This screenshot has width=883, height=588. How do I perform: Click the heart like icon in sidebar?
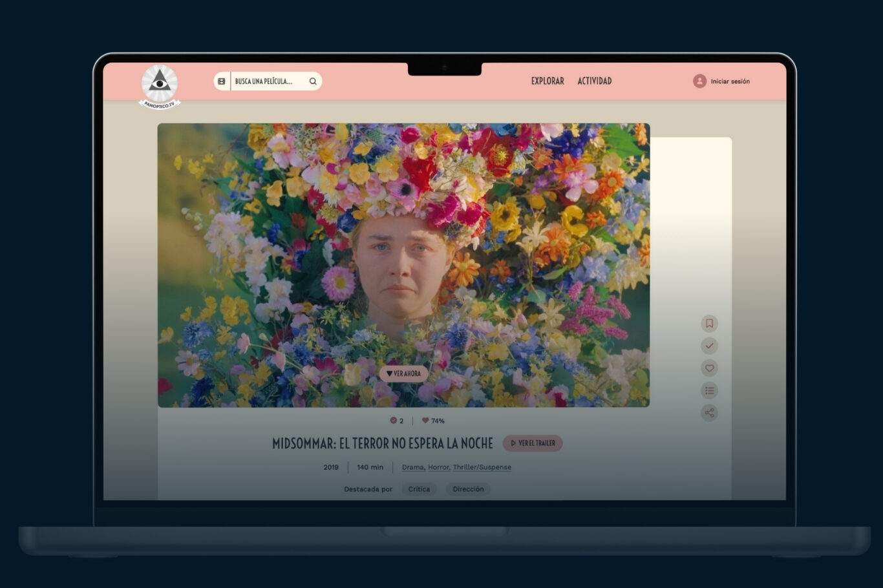point(709,368)
